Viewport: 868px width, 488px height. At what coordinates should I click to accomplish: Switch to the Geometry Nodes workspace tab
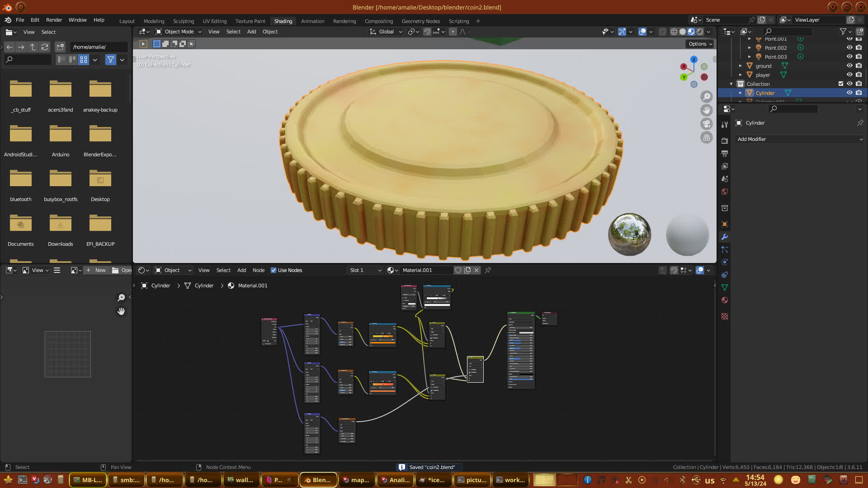pos(420,21)
